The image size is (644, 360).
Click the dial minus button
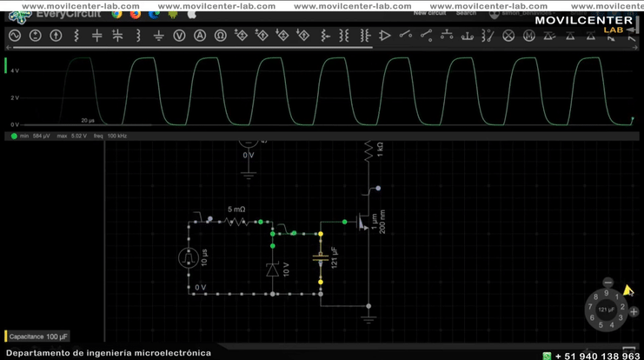coord(607,283)
